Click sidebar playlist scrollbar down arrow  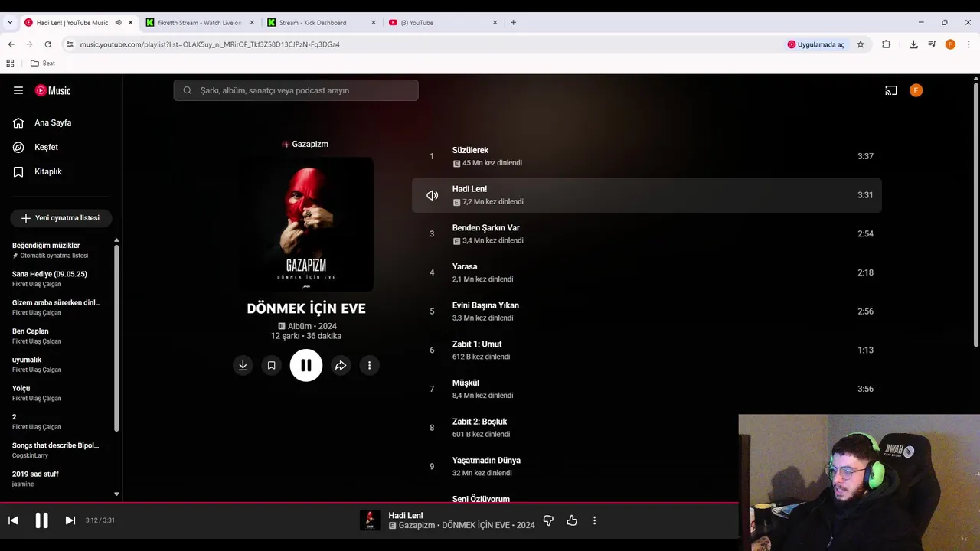point(116,494)
